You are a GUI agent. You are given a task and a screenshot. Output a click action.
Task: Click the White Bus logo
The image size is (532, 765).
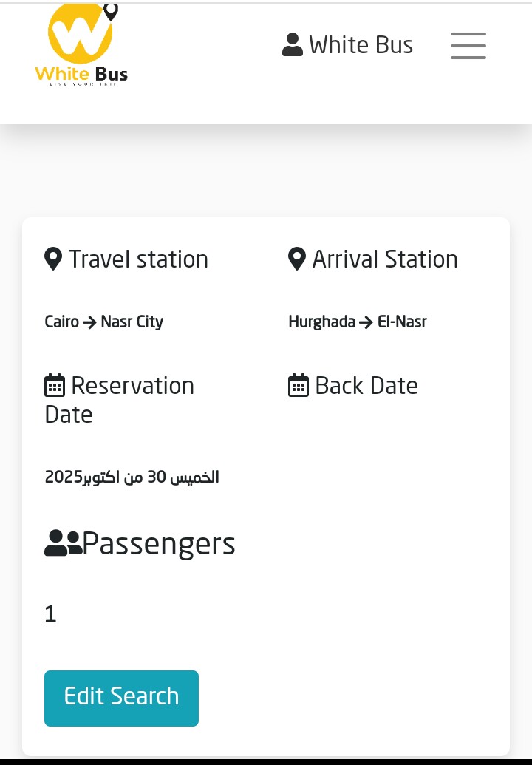(x=81, y=46)
